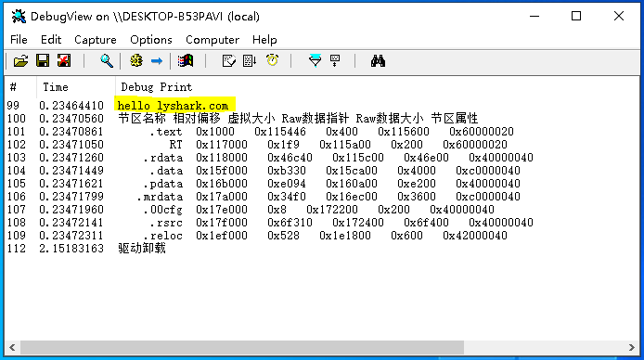
Task: Open the Edit menu
Action: (51, 40)
